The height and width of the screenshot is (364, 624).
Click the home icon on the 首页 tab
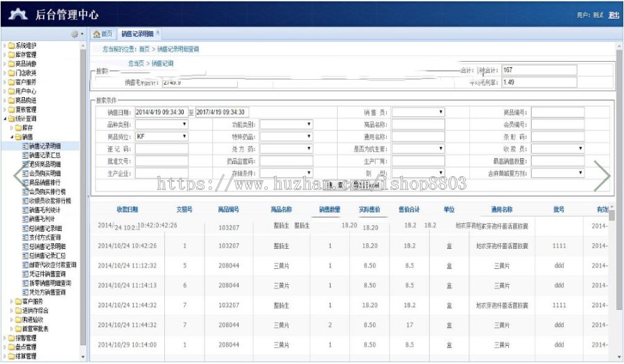click(x=96, y=34)
